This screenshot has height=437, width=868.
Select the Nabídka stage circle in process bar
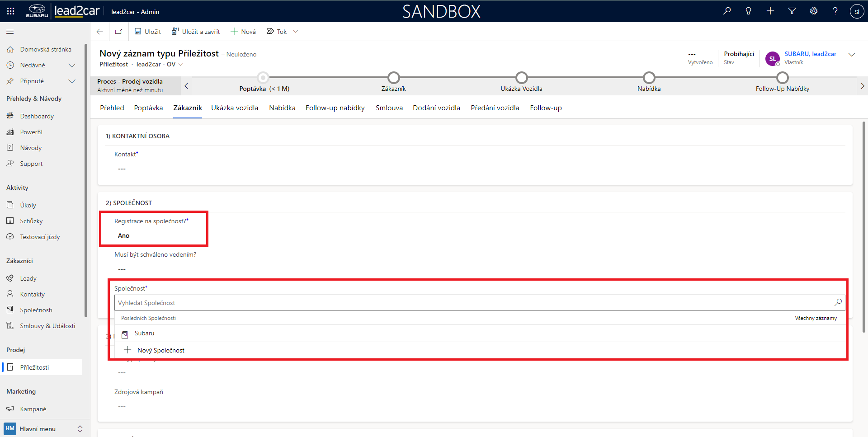pos(649,78)
